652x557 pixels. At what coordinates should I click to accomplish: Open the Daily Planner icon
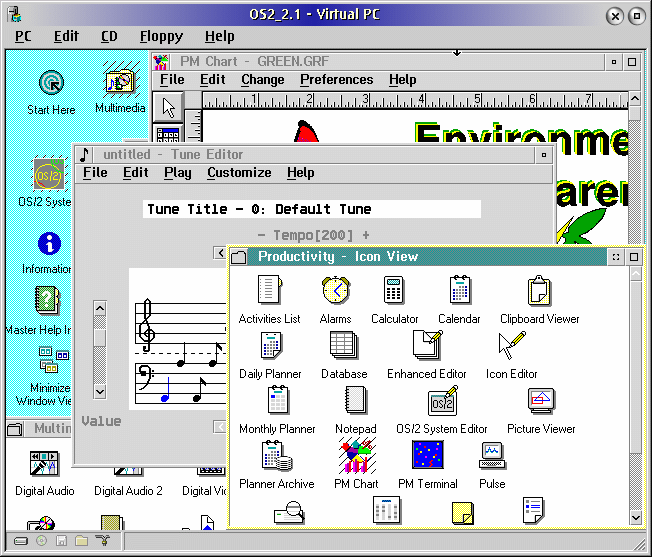[x=271, y=345]
